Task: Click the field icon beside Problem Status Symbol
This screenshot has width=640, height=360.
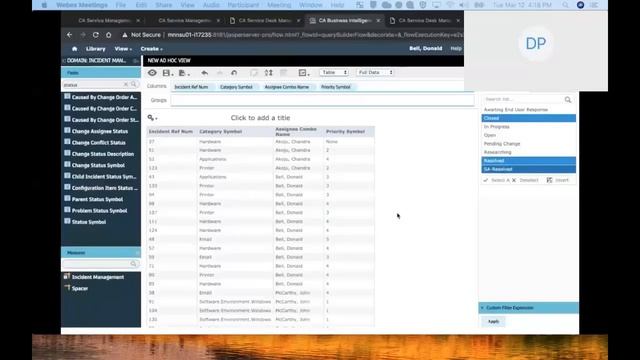Action: point(67,210)
